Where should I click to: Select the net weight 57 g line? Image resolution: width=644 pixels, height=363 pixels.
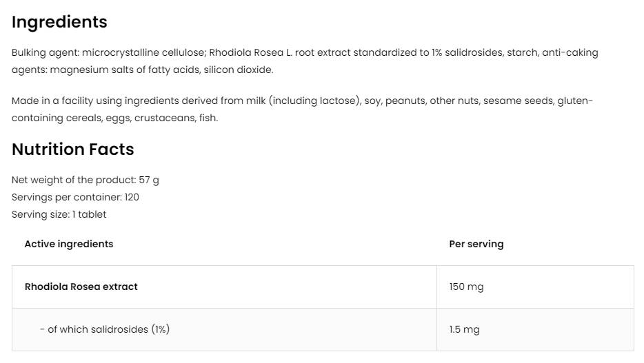click(85, 180)
